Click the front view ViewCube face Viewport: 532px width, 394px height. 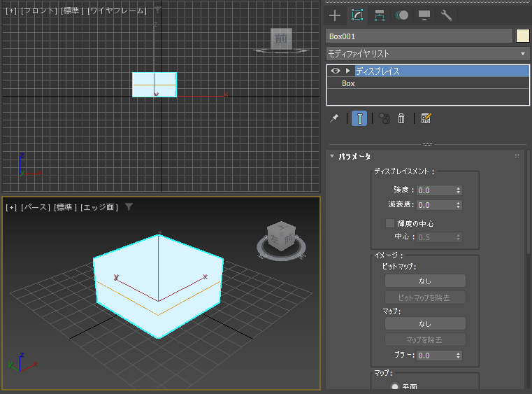pyautogui.click(x=281, y=38)
